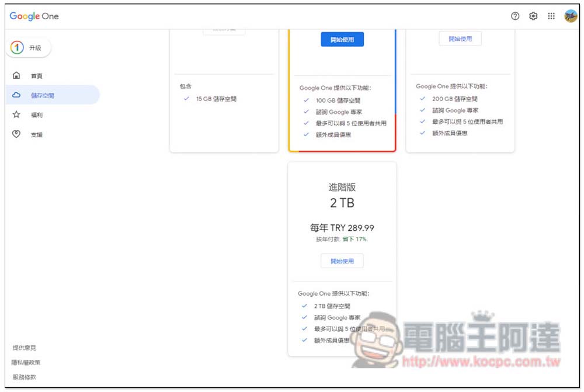Click checkmark next to 100 GB 儲存空間
584x392 pixels.
[306, 100]
